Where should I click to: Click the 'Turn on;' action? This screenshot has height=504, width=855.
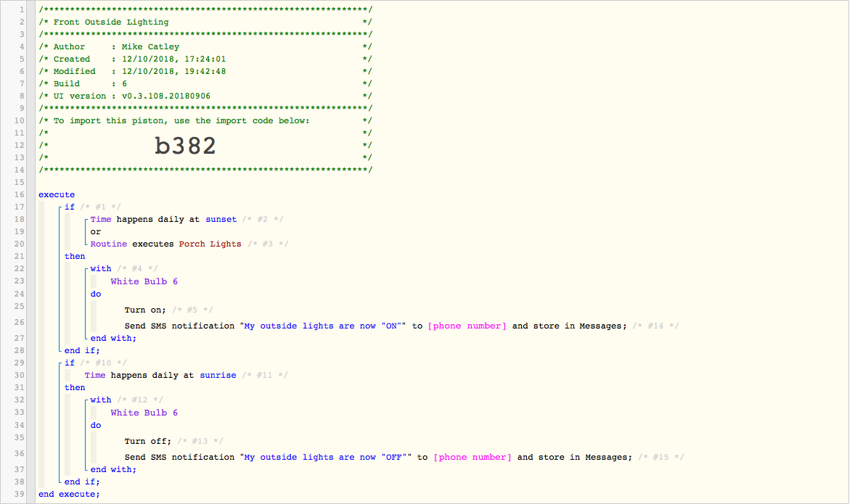point(145,310)
